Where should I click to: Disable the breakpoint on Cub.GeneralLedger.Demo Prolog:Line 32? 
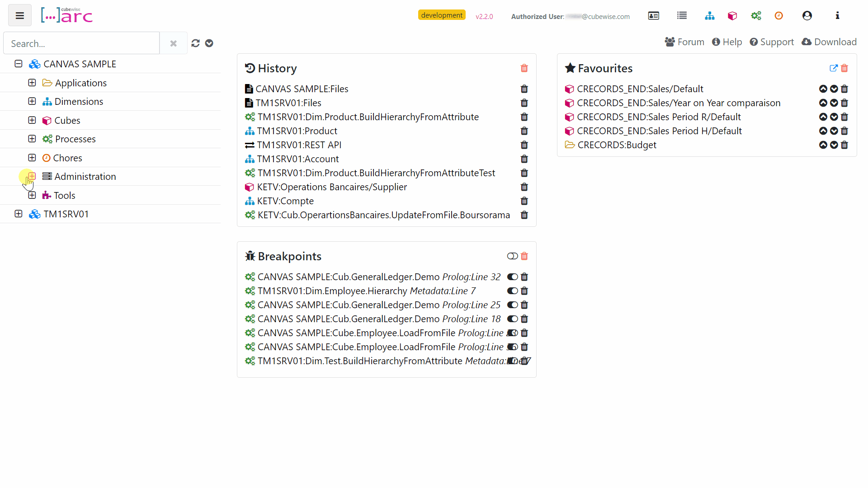pos(512,277)
